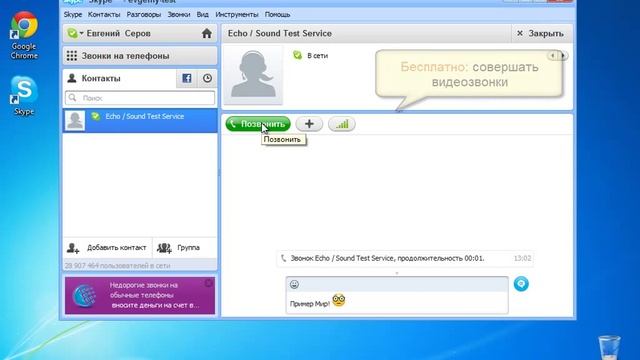Open the Помощь menu

pos(278,14)
